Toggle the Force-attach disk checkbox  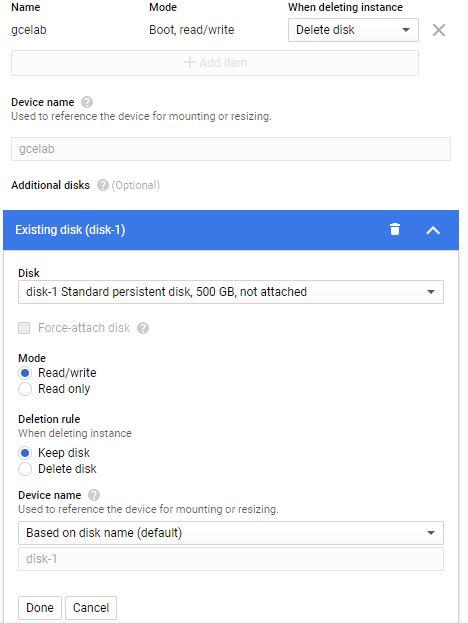click(24, 328)
